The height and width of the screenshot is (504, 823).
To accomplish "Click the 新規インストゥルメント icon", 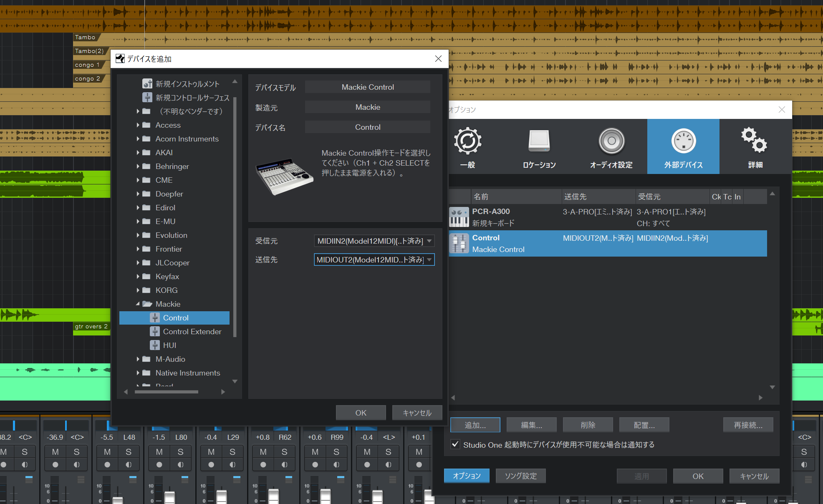I will click(x=147, y=84).
